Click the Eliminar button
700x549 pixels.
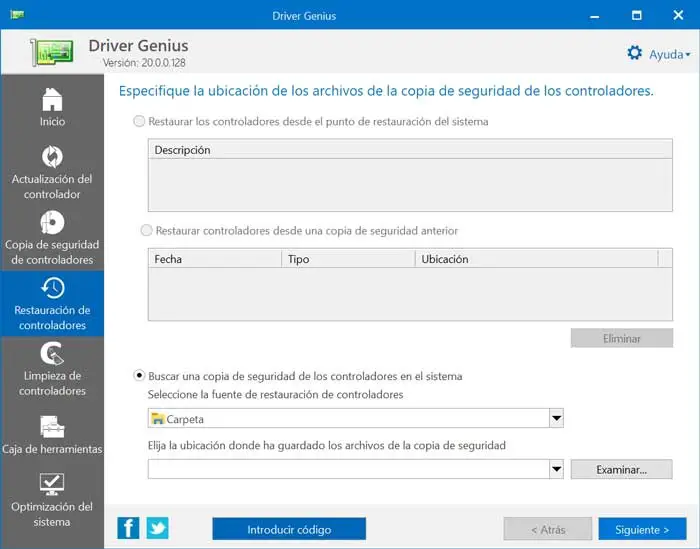point(622,338)
